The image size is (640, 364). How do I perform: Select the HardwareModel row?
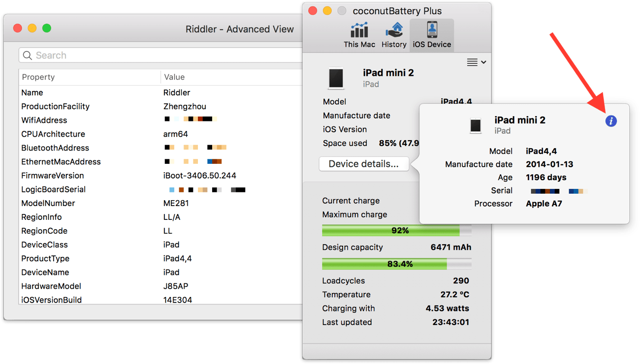coord(161,286)
